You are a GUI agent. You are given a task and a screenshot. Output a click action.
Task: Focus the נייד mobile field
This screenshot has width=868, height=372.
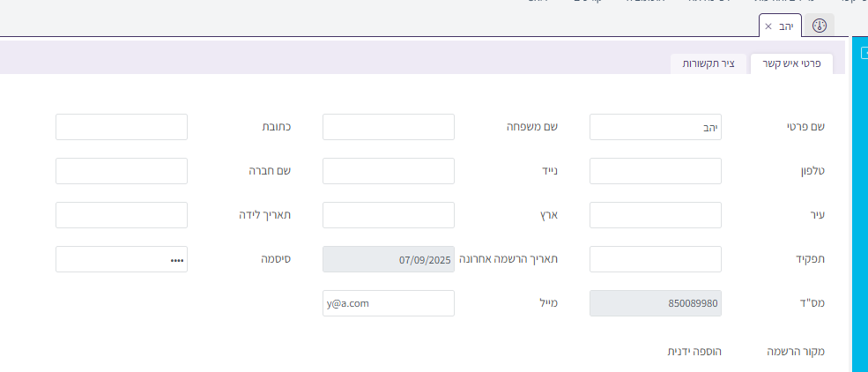click(388, 171)
